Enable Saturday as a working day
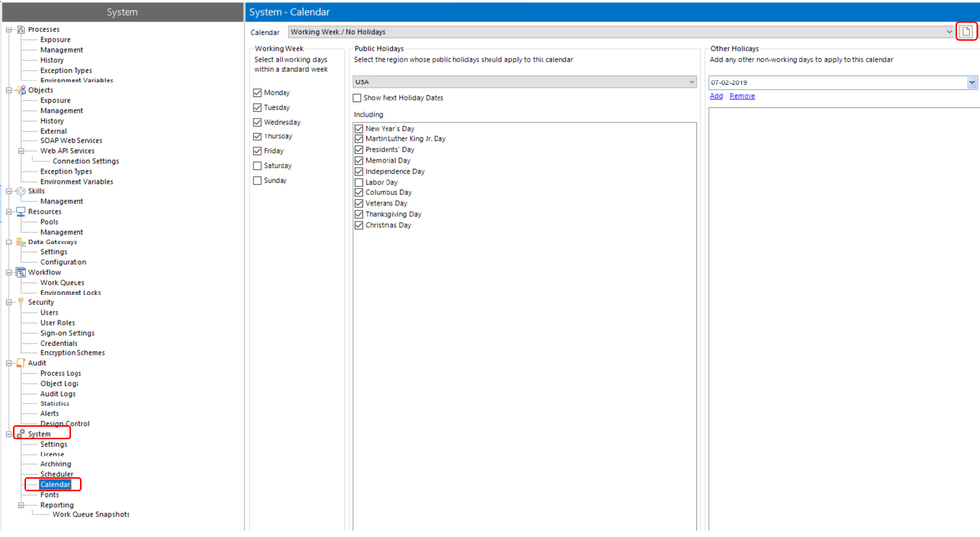This screenshot has height=537, width=980. pyautogui.click(x=258, y=166)
